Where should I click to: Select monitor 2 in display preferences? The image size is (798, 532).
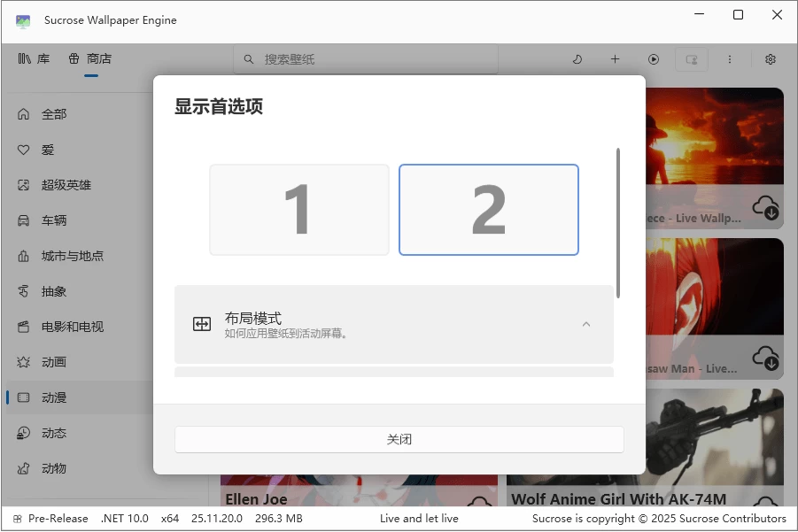point(488,209)
